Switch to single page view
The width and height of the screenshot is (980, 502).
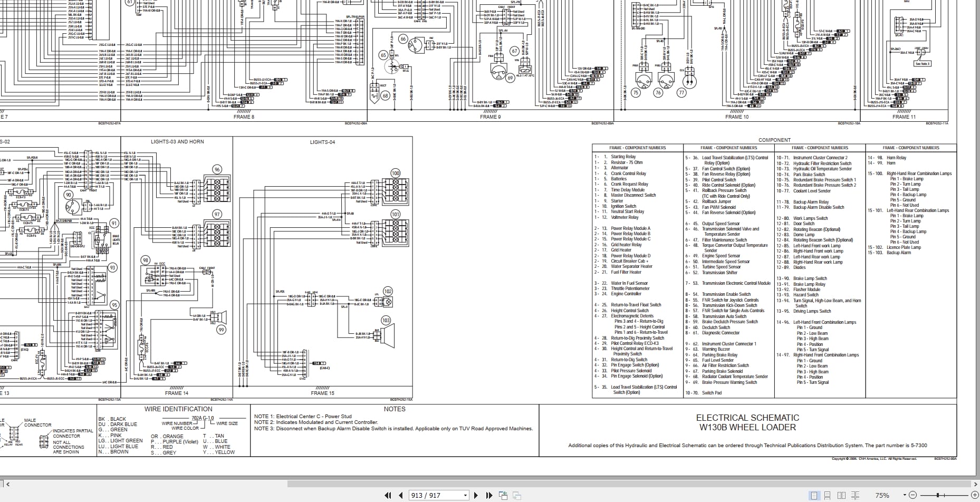[814, 495]
